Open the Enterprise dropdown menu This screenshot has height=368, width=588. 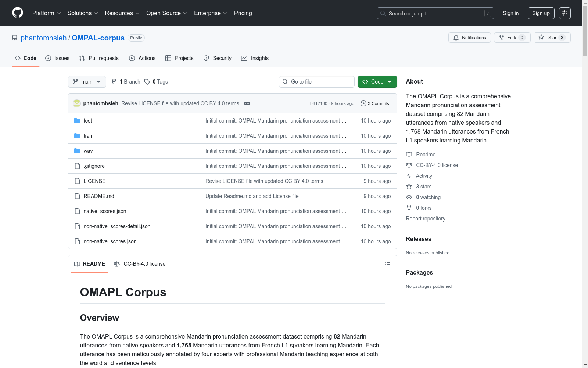(211, 13)
